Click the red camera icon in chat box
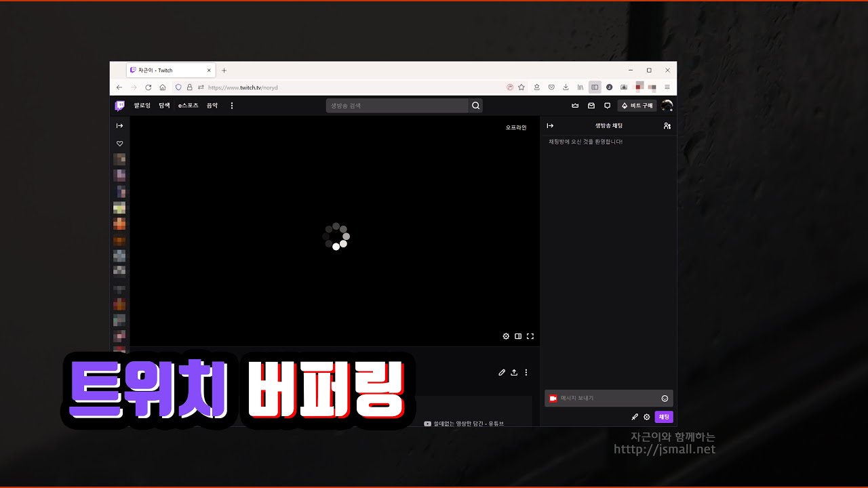The image size is (868, 488). point(553,399)
